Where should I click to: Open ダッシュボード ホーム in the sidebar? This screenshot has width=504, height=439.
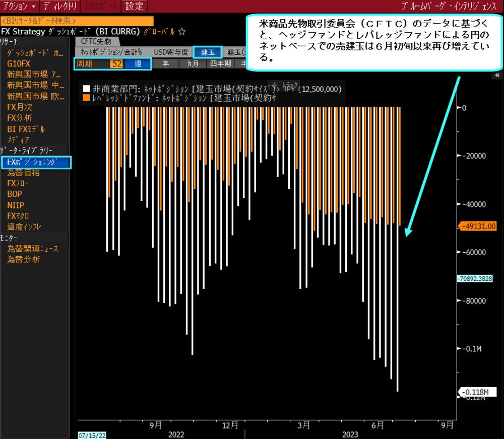tap(35, 53)
